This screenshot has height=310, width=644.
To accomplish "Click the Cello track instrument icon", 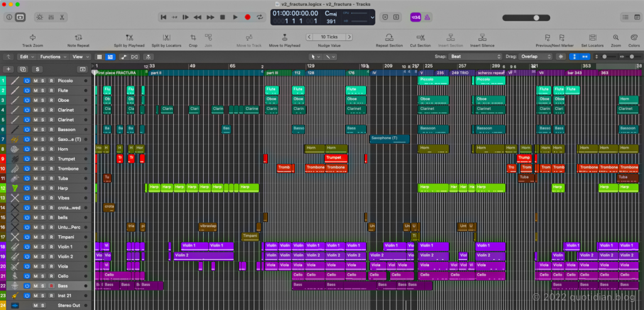I will coord(15,276).
